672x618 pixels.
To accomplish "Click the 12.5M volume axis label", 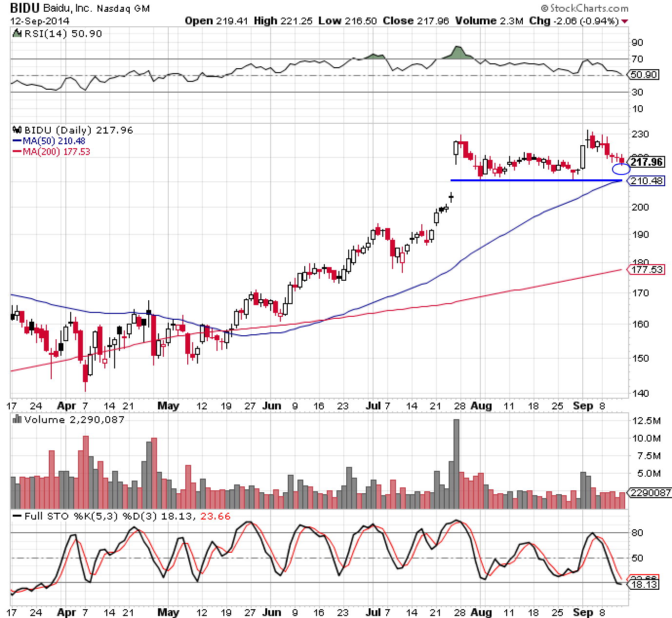I will (x=647, y=420).
